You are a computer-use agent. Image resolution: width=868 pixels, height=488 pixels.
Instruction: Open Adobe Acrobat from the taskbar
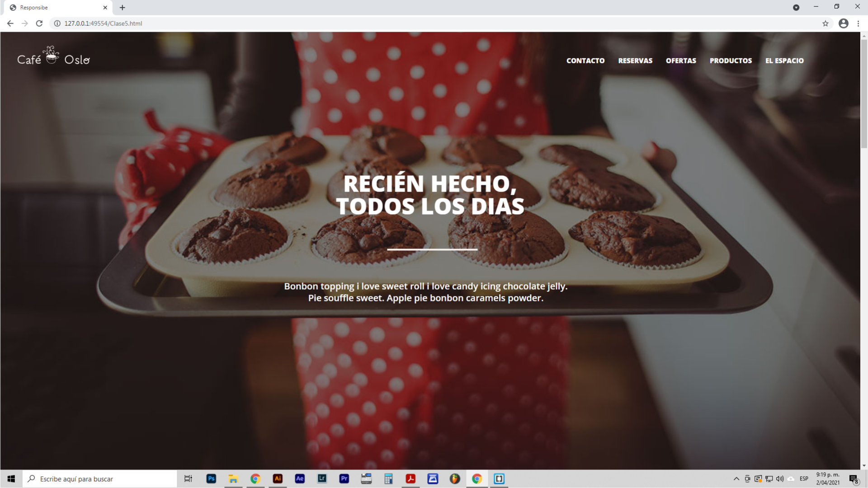click(410, 479)
